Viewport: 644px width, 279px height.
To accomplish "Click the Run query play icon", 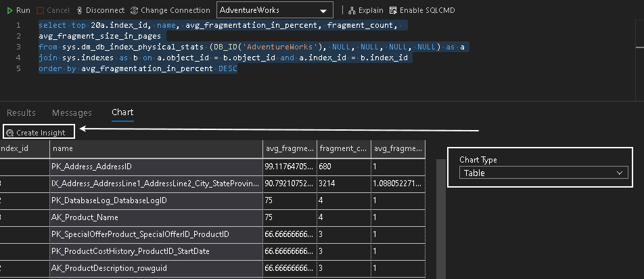I will pyautogui.click(x=9, y=10).
